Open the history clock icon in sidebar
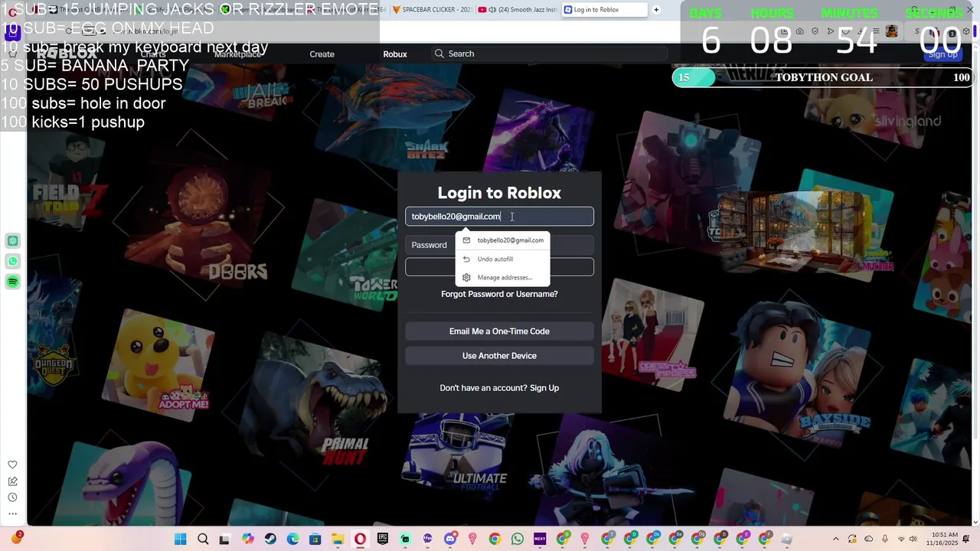 (12, 497)
